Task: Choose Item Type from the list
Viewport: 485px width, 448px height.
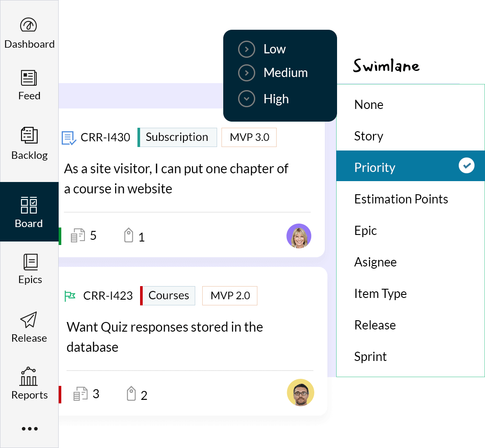Action: [380, 294]
